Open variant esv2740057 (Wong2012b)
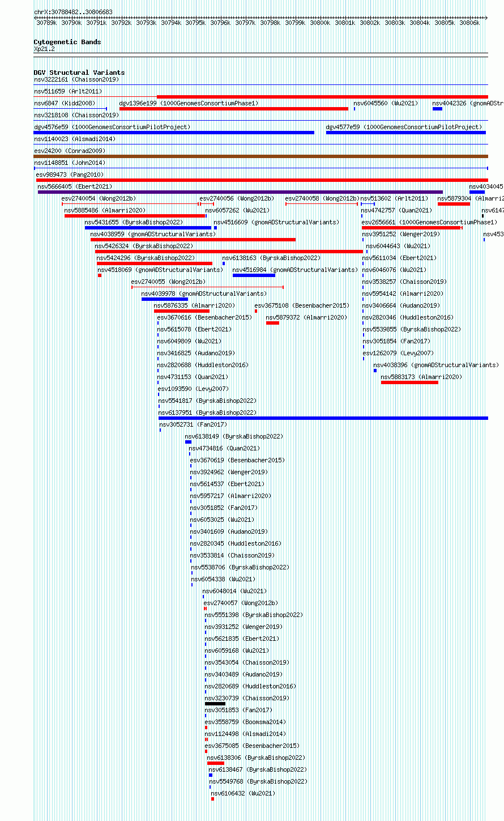This screenshot has width=504, height=821. [241, 603]
